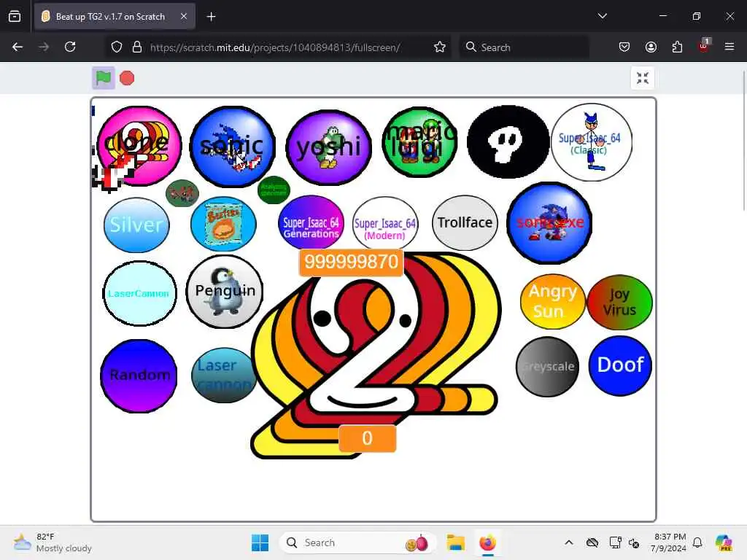The image size is (747, 560).
Task: Click the page vertical scrollbar
Action: point(744,141)
